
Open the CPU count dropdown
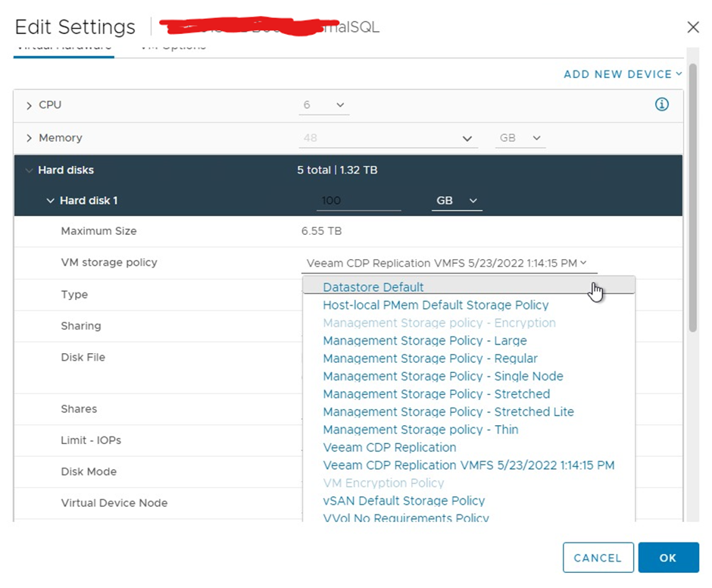pos(323,105)
